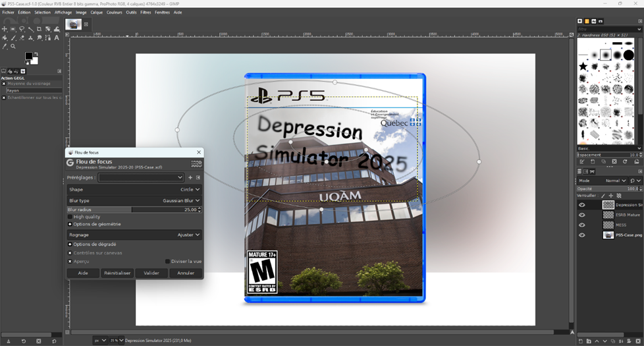Click the Réinitialiser button

pyautogui.click(x=117, y=273)
